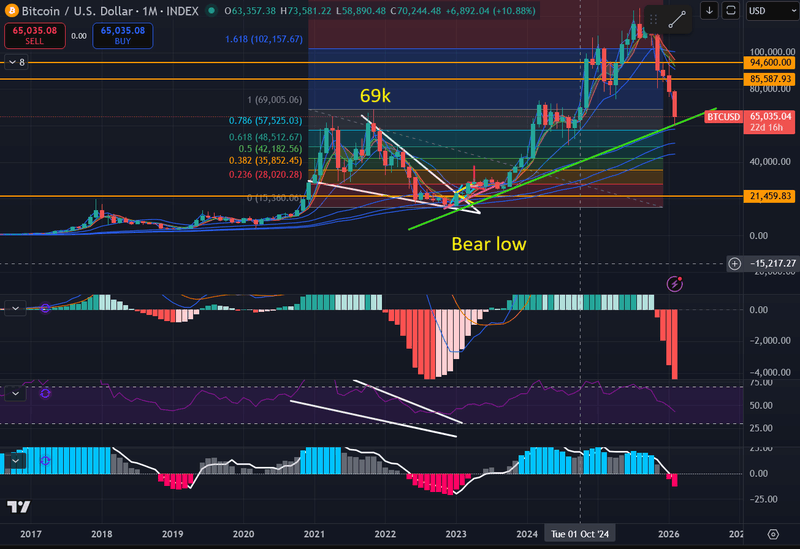Click the 2019 time axis label
Screen dimensions: 800x549
coord(172,534)
